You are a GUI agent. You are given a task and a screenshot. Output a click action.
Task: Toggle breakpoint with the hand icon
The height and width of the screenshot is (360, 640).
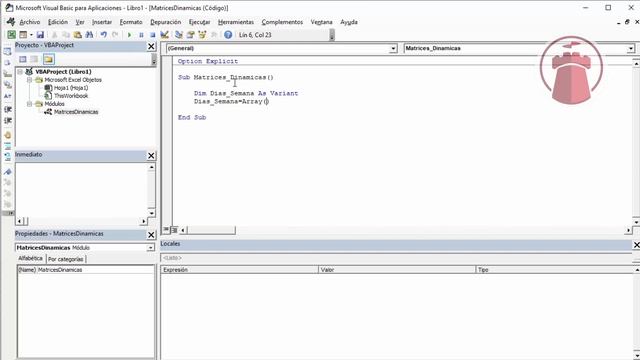click(7, 135)
